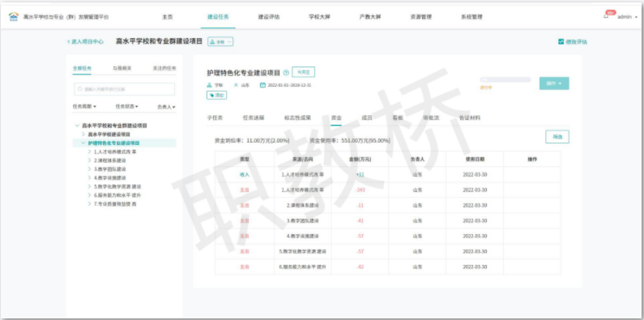Image resolution: width=644 pixels, height=320 pixels.
Task: Open the notification bell with 99+ badge
Action: pyautogui.click(x=606, y=16)
